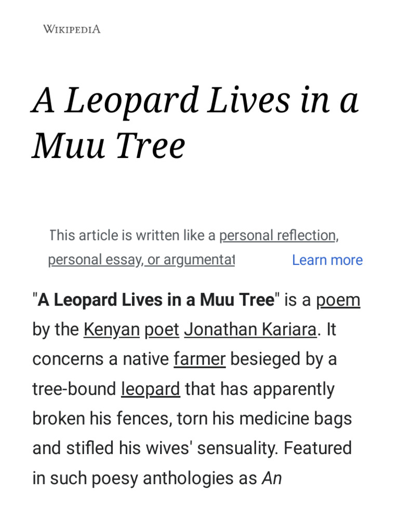Viewport: 399px width, 532px height.
Task: Visit the 'farmer' link
Action: (x=199, y=359)
